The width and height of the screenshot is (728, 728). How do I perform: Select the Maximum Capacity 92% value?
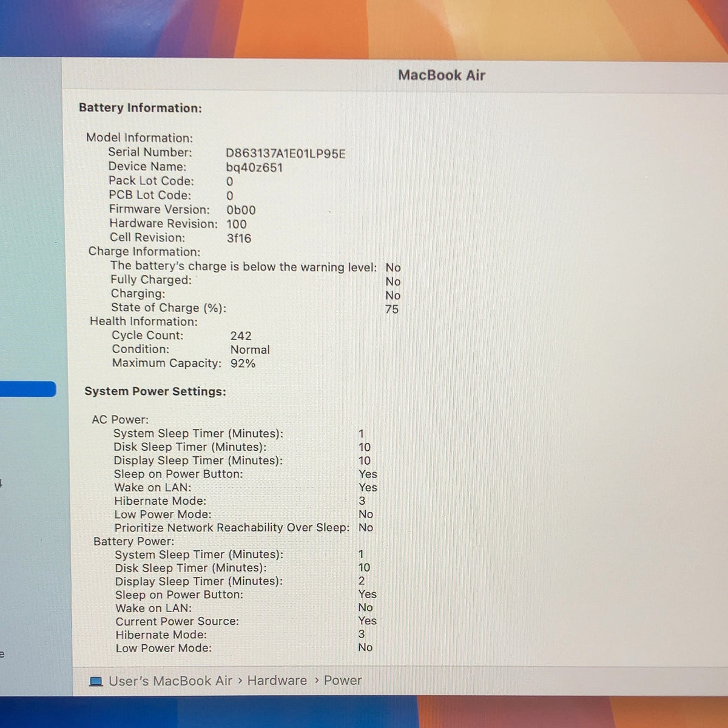coord(243,363)
